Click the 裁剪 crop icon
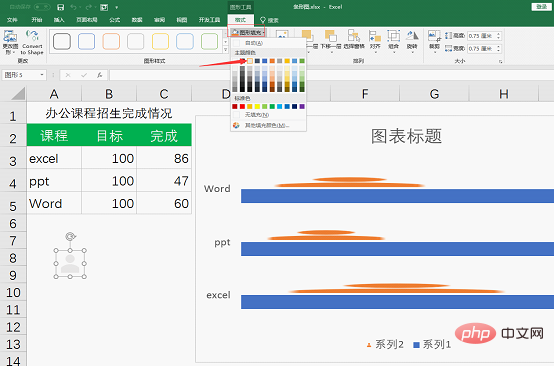Screen dimensions: 554x366 pyautogui.click(x=434, y=41)
